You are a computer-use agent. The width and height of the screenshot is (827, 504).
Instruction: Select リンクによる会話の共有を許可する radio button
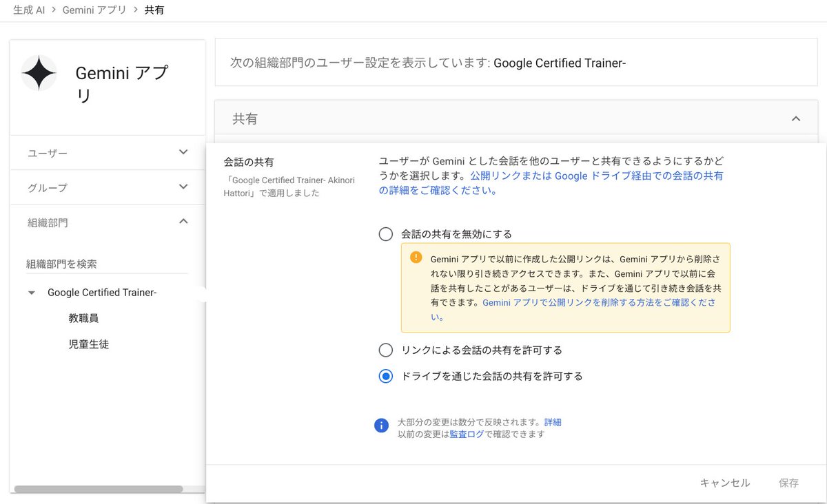pos(386,350)
